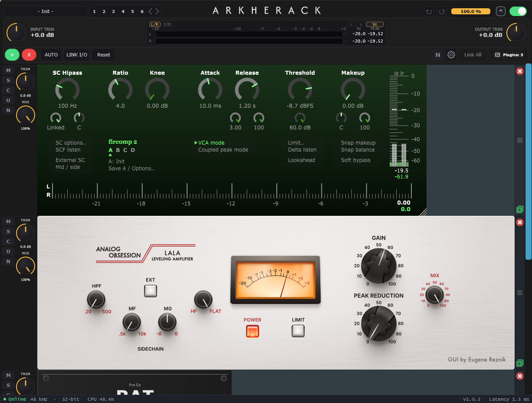
Task: Collapse header with the caret up button
Action: [x=501, y=11]
